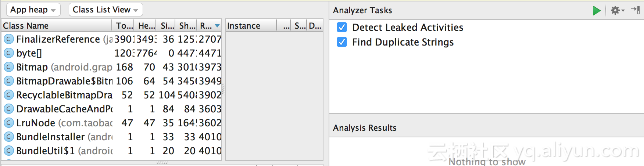Toggle the Find Duplicate Strings checkbox
Image resolution: width=644 pixels, height=166 pixels.
click(x=342, y=42)
